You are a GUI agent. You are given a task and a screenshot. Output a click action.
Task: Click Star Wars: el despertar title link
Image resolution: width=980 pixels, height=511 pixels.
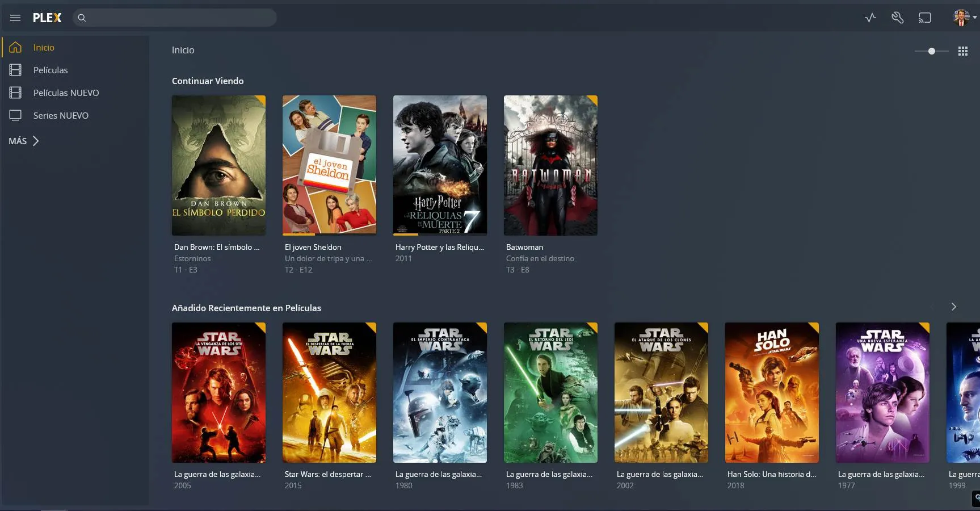tap(328, 474)
